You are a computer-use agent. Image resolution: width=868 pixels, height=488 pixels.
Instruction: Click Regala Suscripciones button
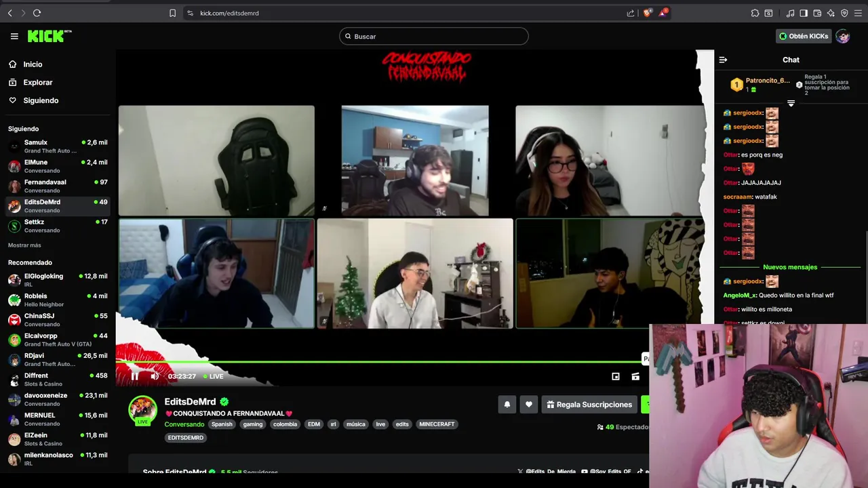pos(589,405)
